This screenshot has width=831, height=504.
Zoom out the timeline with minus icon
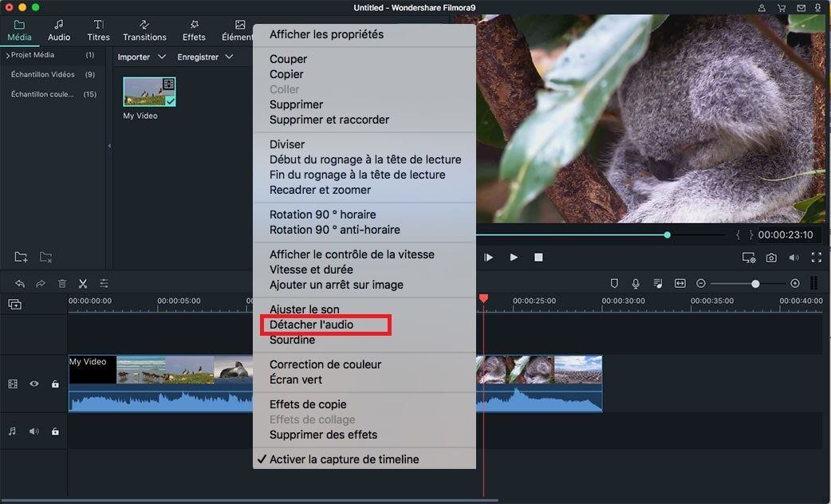click(701, 284)
